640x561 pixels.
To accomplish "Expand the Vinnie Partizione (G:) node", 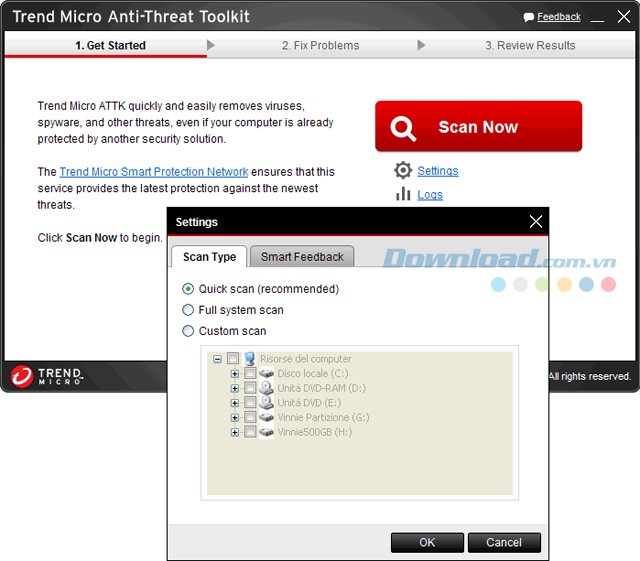I will pyautogui.click(x=235, y=417).
